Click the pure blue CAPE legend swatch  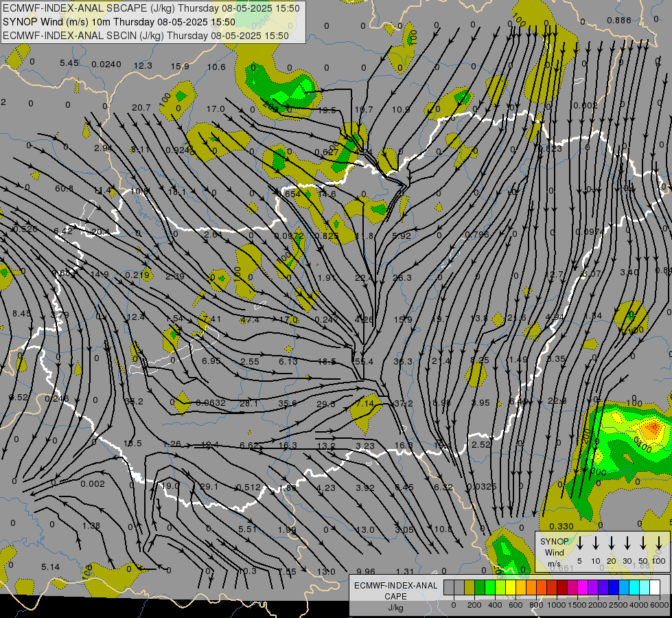[x=613, y=587]
